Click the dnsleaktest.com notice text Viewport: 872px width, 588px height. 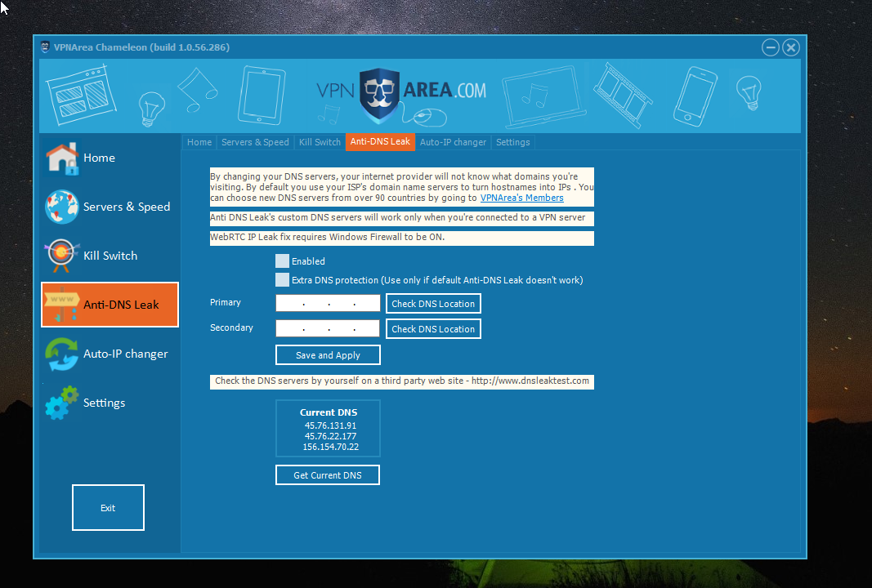402,381
